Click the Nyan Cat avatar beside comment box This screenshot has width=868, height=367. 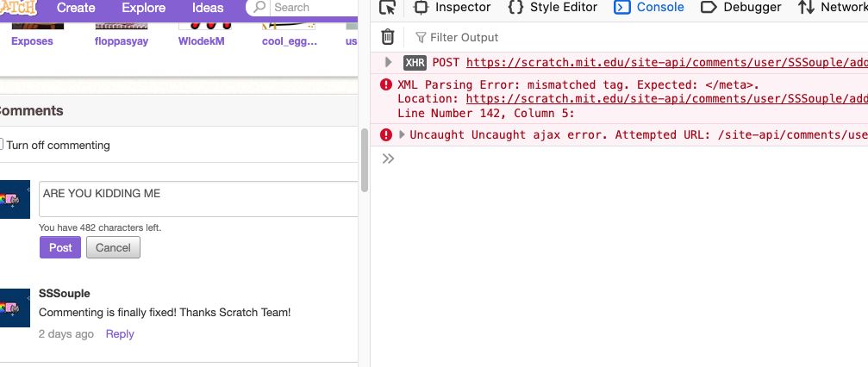15,199
